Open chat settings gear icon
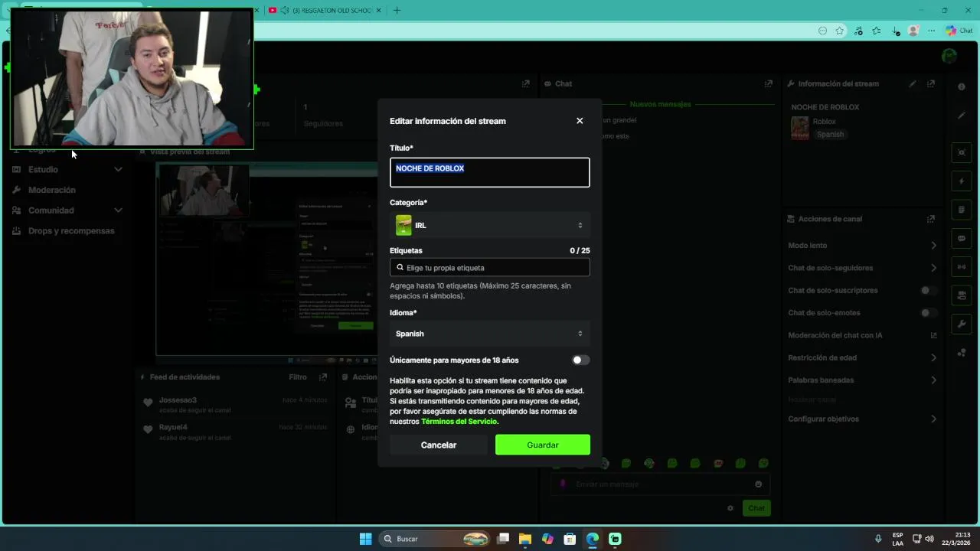Image resolution: width=980 pixels, height=551 pixels. click(x=730, y=508)
